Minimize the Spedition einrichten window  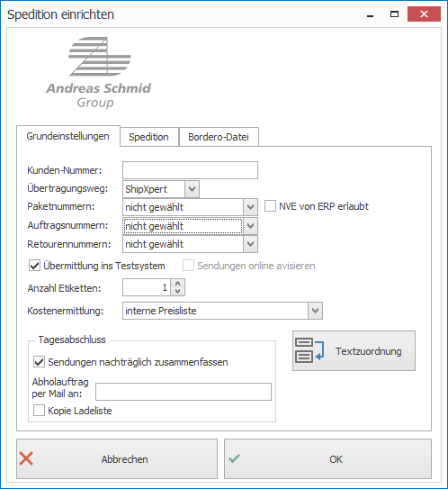pyautogui.click(x=370, y=14)
